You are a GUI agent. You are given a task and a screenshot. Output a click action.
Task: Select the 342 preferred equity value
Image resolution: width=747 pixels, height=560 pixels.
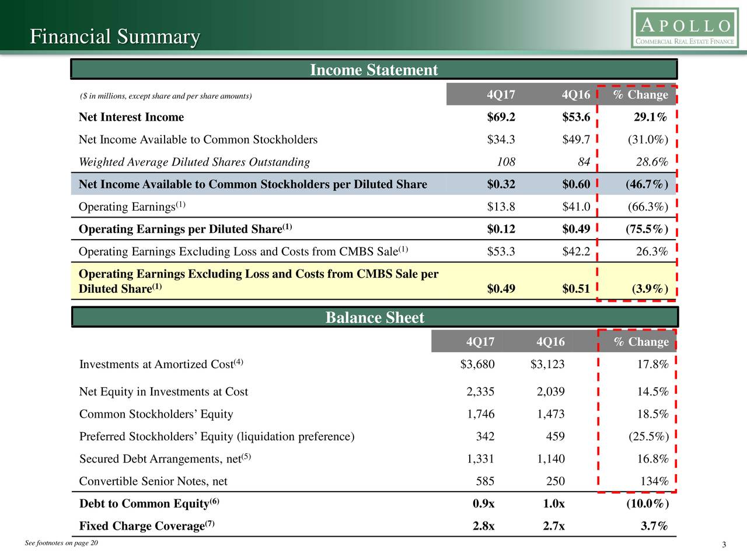pos(486,436)
